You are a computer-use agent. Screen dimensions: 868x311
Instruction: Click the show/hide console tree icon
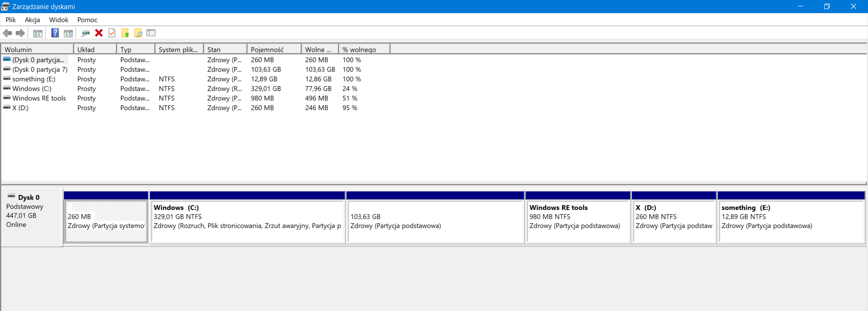tap(38, 33)
